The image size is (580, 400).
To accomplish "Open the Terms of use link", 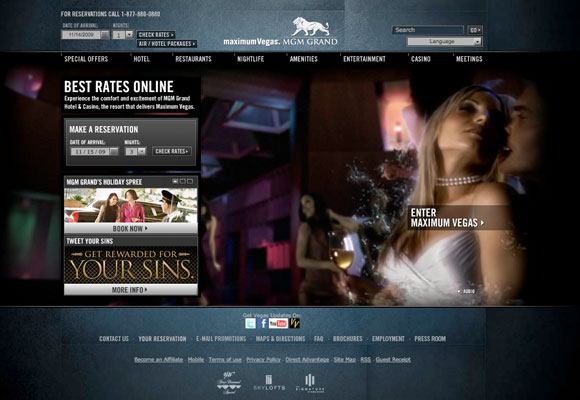I will coord(225,359).
